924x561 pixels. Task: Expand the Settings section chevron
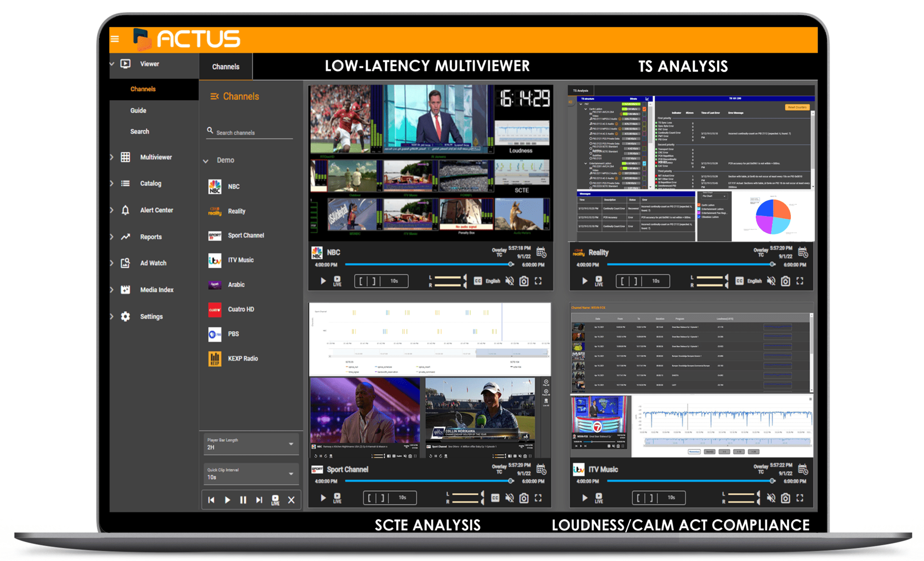pos(112,316)
